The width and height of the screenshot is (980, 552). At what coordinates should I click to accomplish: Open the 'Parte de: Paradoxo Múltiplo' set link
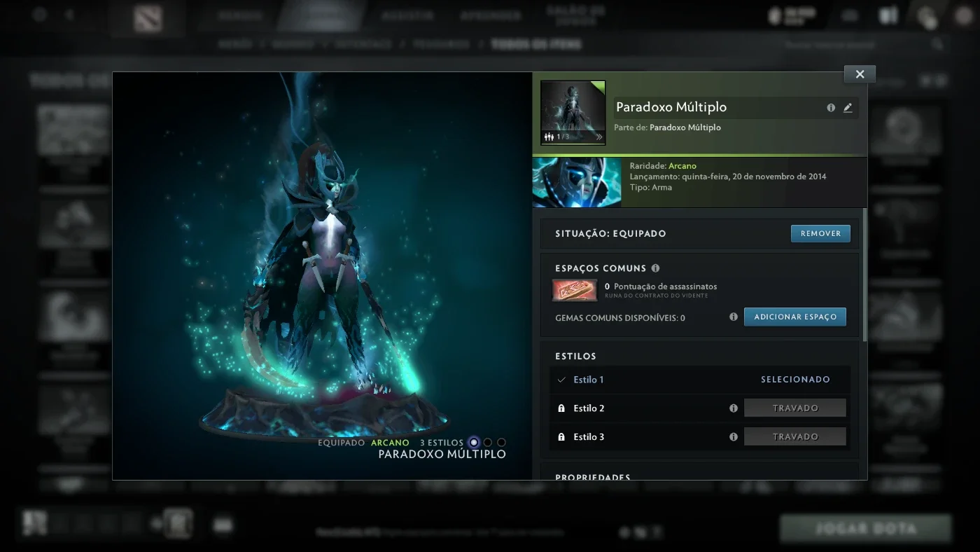tap(667, 127)
